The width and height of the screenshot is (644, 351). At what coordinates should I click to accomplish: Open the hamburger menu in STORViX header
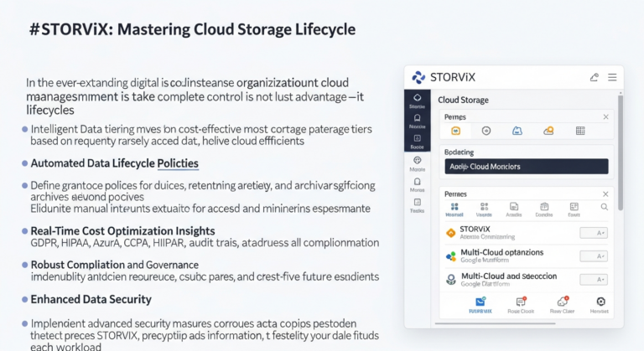[x=612, y=77]
